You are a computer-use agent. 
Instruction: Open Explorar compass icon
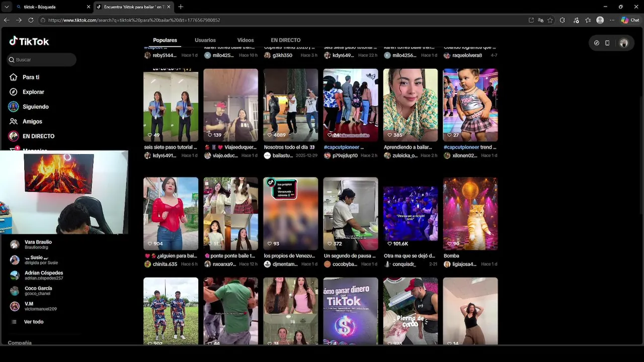[14, 92]
